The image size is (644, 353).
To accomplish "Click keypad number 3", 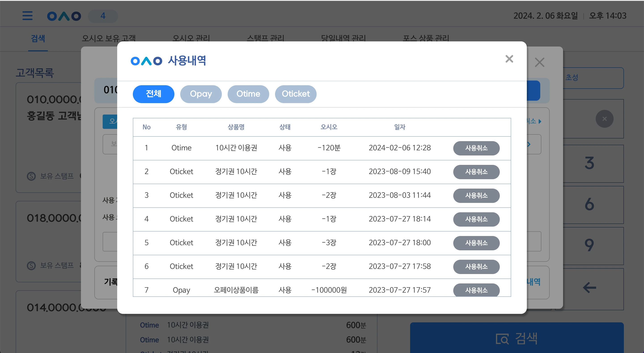I will click(589, 164).
